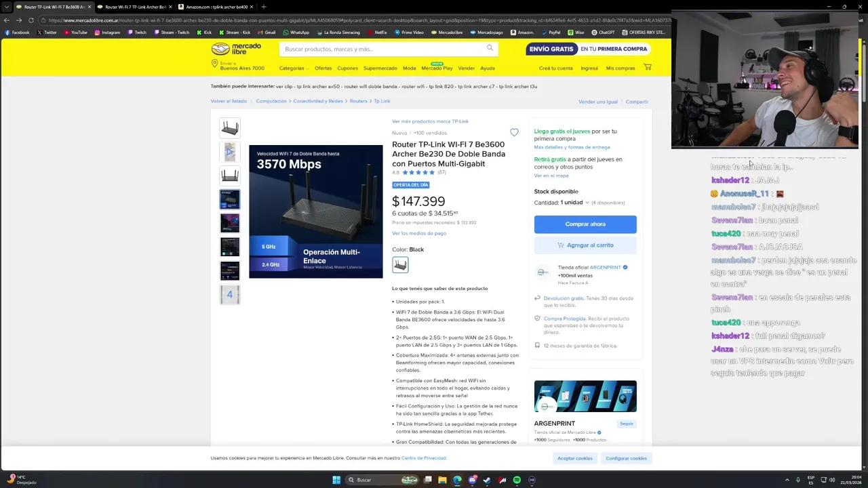Viewport: 868px width, 488px height.
Task: Select the video play thumbnail
Action: [x=230, y=152]
